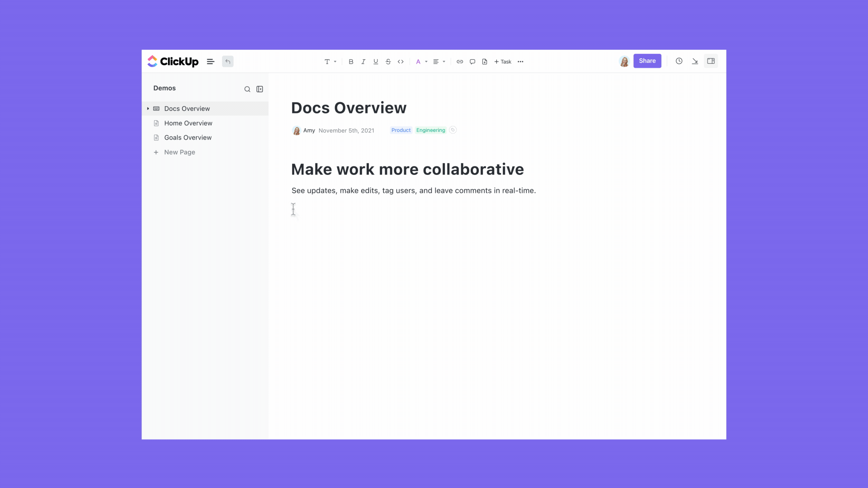Image resolution: width=868 pixels, height=488 pixels.
Task: Select Home Overview page in sidebar
Action: [x=188, y=123]
